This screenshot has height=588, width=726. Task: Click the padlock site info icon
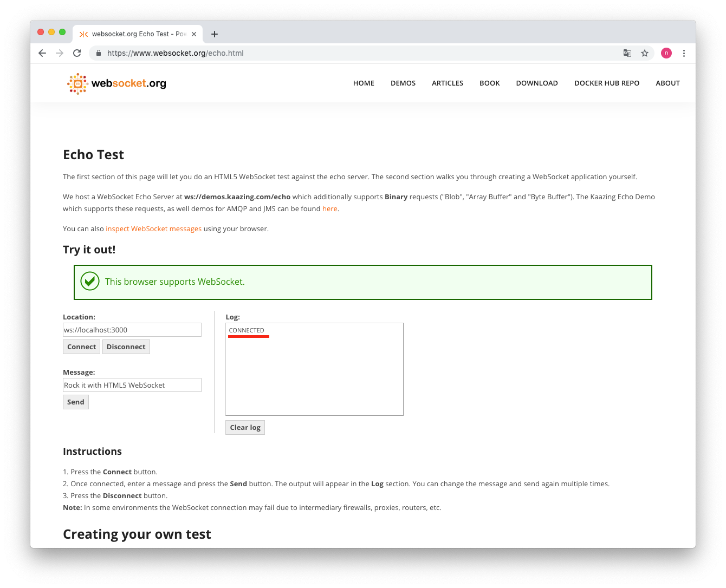pos(99,53)
